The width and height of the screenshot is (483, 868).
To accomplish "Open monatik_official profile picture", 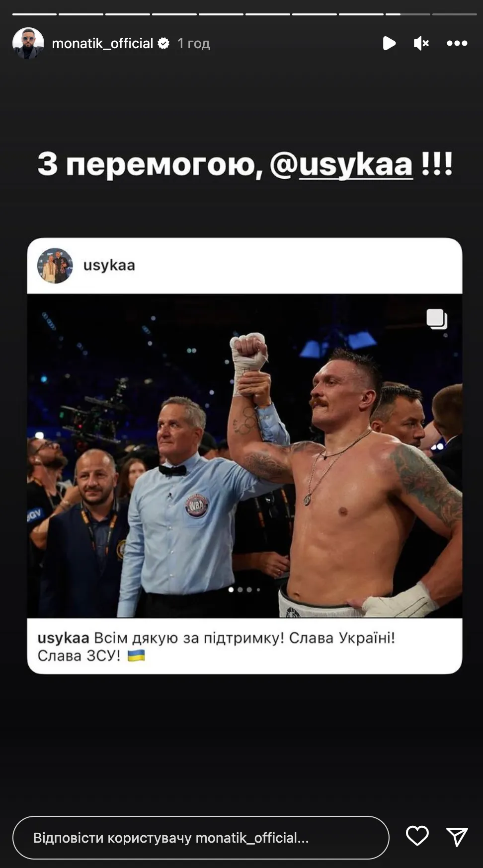I will coord(28,43).
